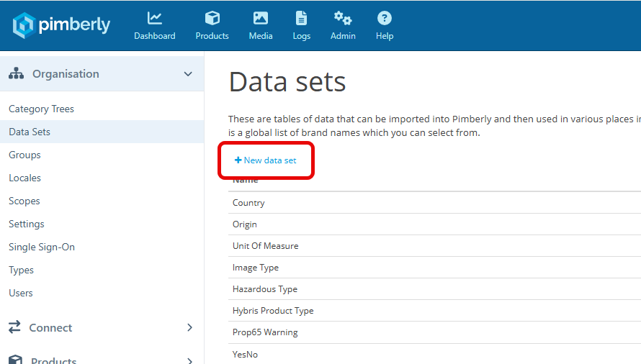Open the Admin gears icon

click(x=343, y=18)
